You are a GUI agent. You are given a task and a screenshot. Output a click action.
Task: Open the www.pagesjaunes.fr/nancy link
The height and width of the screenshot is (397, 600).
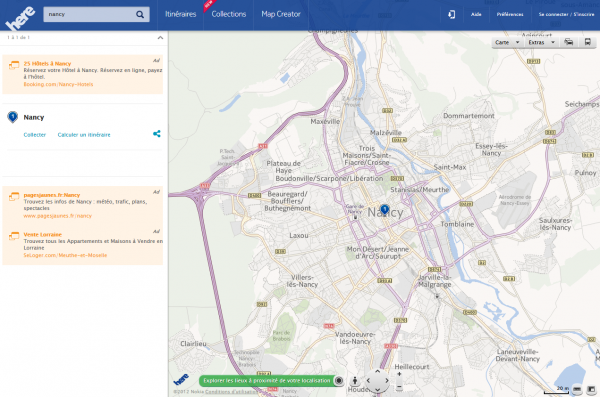[57, 216]
